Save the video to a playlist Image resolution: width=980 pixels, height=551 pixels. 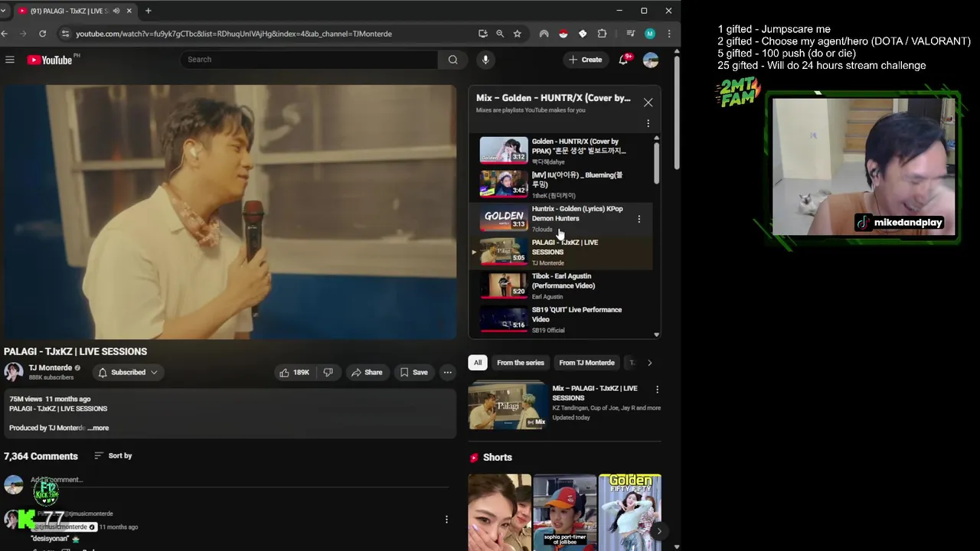(413, 373)
